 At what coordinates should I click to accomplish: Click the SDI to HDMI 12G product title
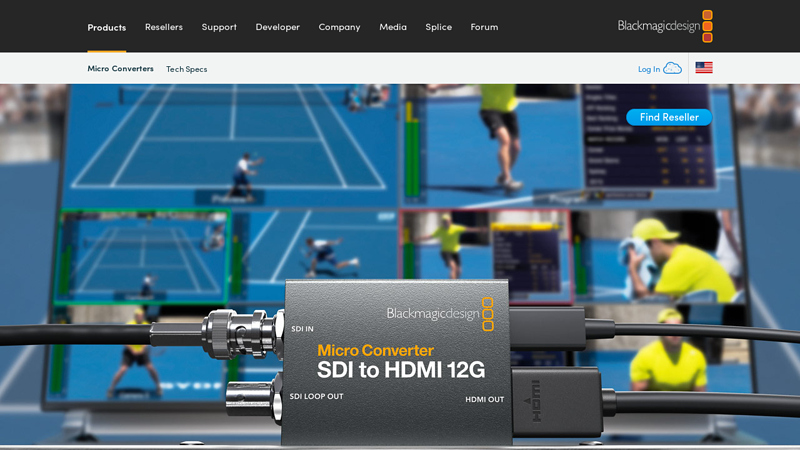coord(401,371)
